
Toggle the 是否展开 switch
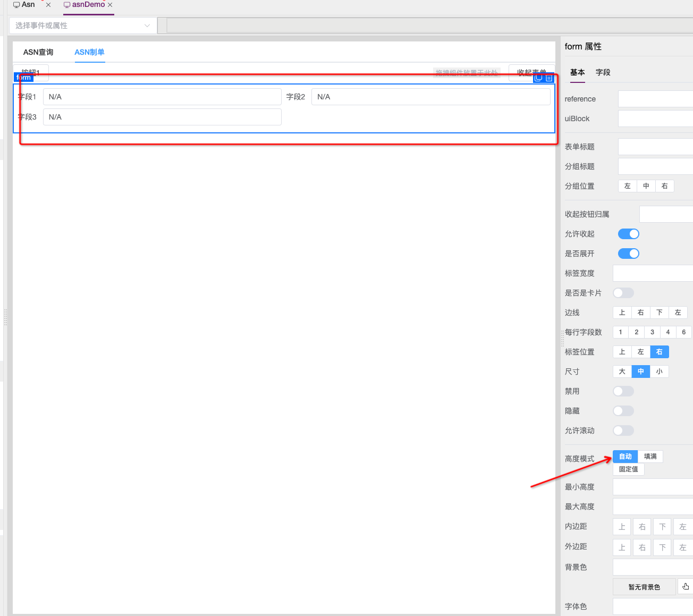(628, 254)
